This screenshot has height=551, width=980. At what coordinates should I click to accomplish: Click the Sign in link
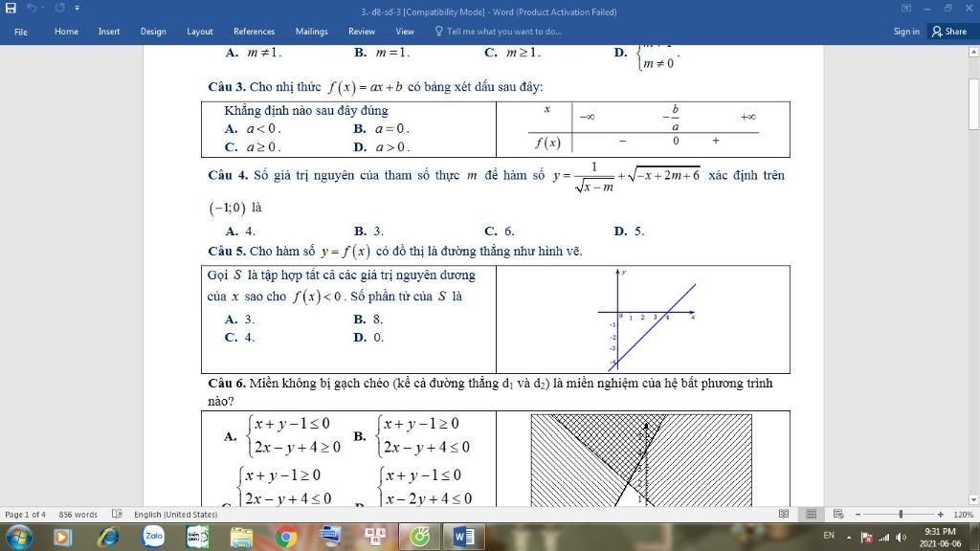(905, 32)
